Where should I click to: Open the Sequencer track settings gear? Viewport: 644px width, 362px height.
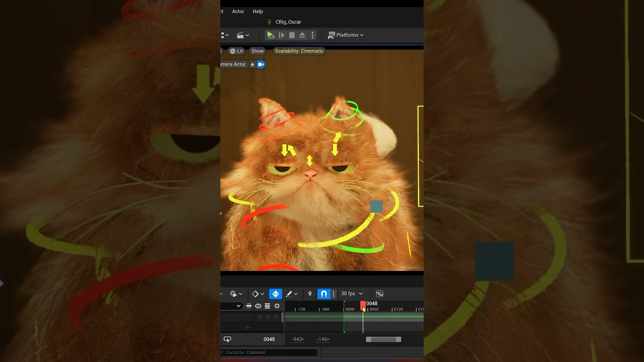tap(277, 306)
